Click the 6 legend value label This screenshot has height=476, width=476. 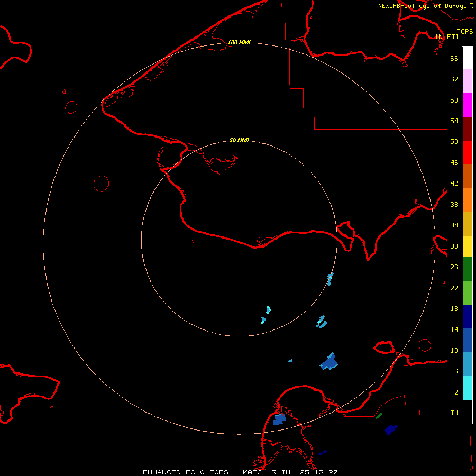click(456, 371)
